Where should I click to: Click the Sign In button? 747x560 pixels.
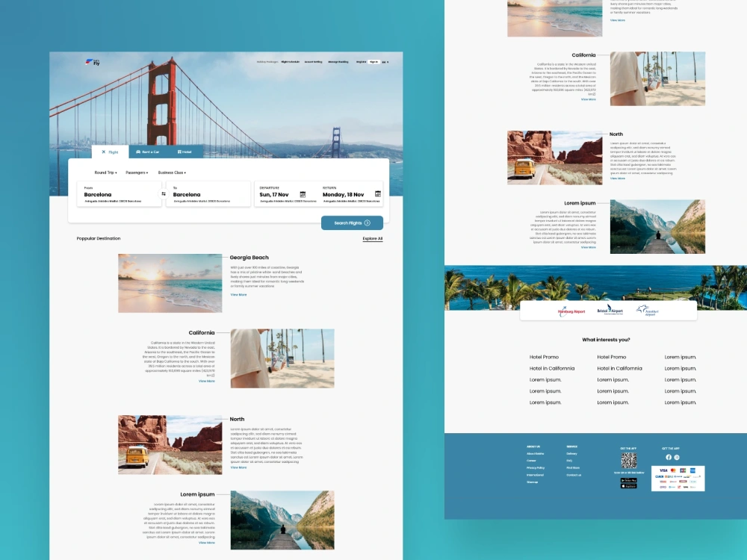click(x=374, y=62)
